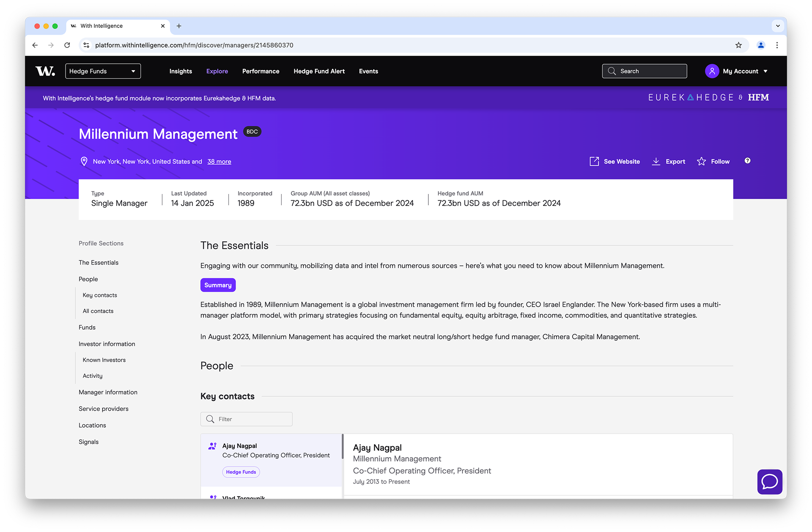Click the search magnifier icon in header
The image size is (812, 532).
click(x=612, y=71)
